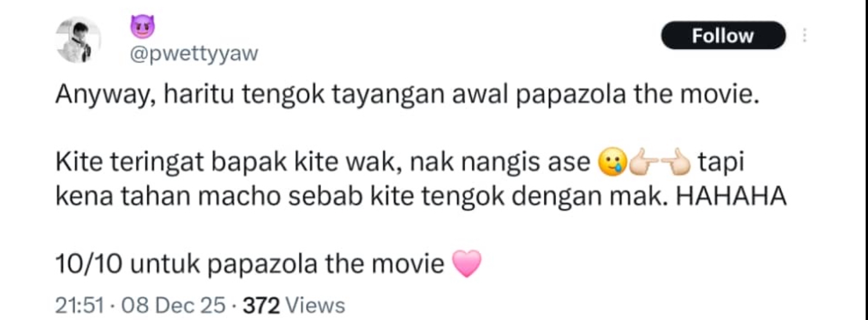Open the 21:51 timestamp link
The image size is (868, 320).
click(80, 306)
